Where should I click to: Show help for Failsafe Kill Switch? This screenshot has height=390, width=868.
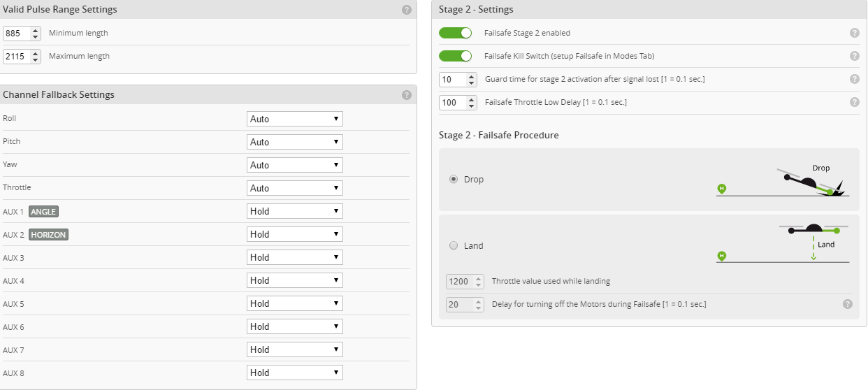coord(854,56)
